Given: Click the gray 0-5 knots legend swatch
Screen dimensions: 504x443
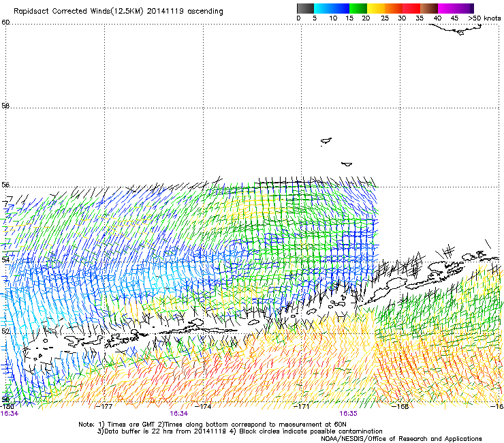Looking at the screenshot, I should pyautogui.click(x=305, y=8).
